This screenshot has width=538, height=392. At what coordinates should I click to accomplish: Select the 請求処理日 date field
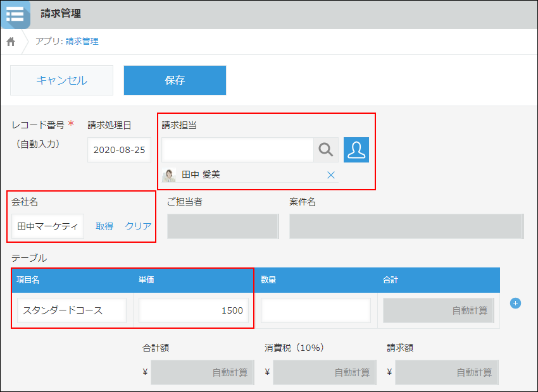(x=118, y=150)
